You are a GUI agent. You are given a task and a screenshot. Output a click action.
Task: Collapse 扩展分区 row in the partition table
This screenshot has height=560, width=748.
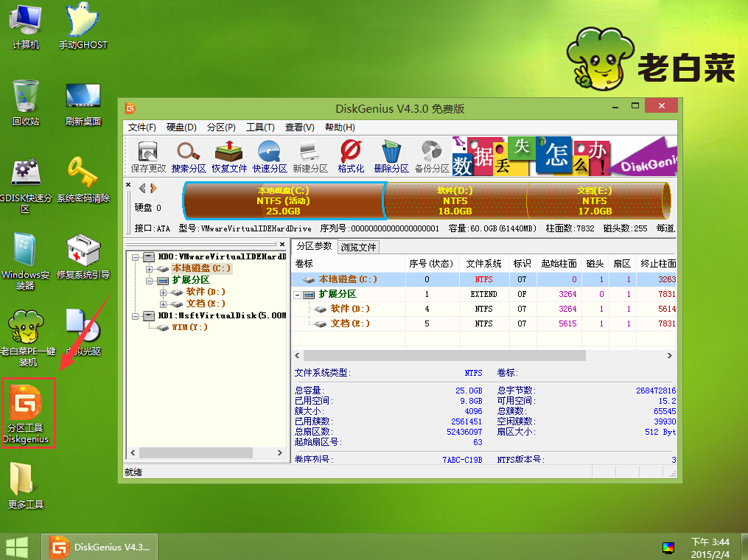[297, 295]
